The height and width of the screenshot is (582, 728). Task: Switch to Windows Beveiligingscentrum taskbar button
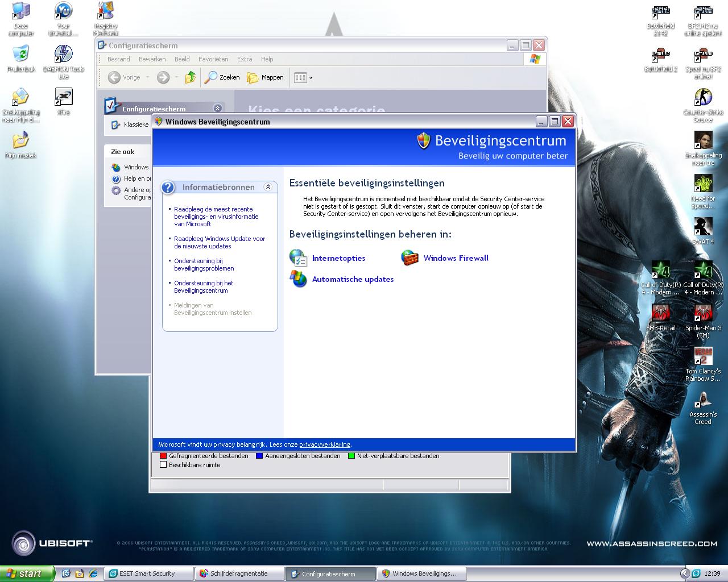pyautogui.click(x=423, y=573)
